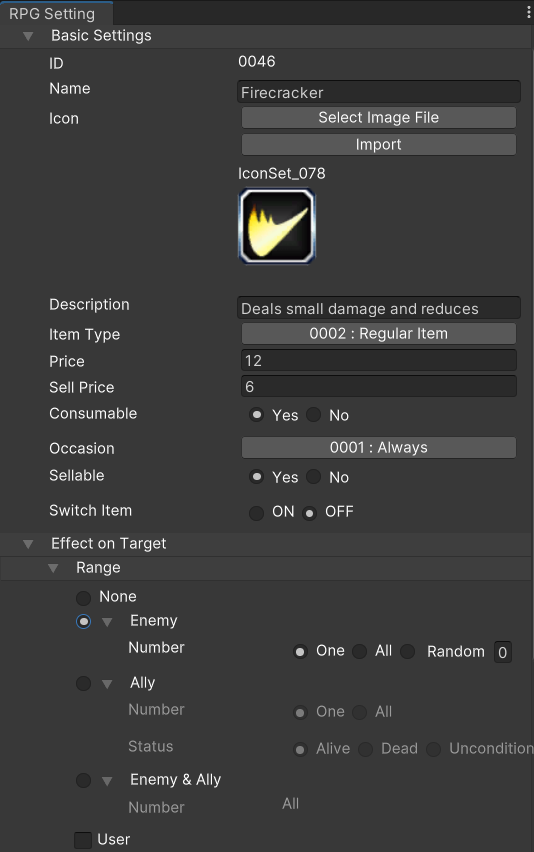Collapse the Basic Settings section
Viewport: 534px width, 852px height.
28,36
